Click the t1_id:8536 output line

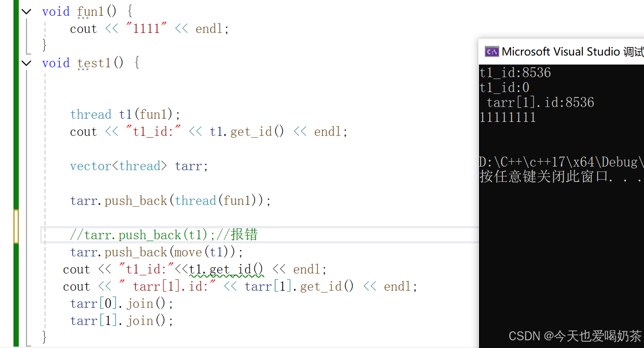pyautogui.click(x=515, y=72)
